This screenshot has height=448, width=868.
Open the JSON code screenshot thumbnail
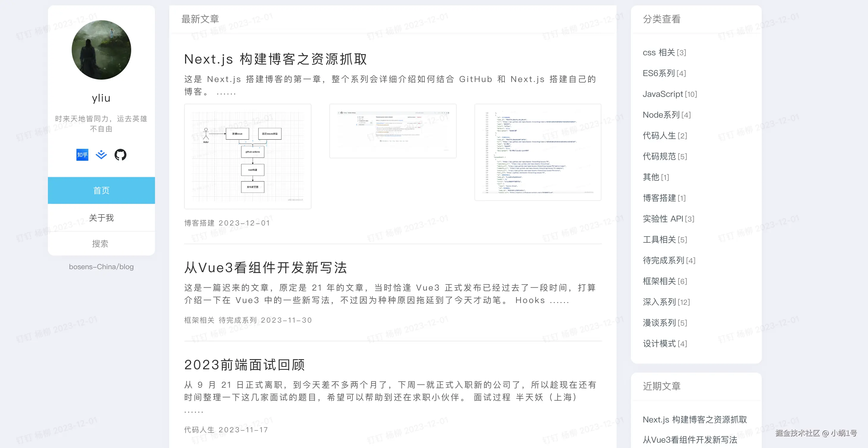(x=538, y=152)
